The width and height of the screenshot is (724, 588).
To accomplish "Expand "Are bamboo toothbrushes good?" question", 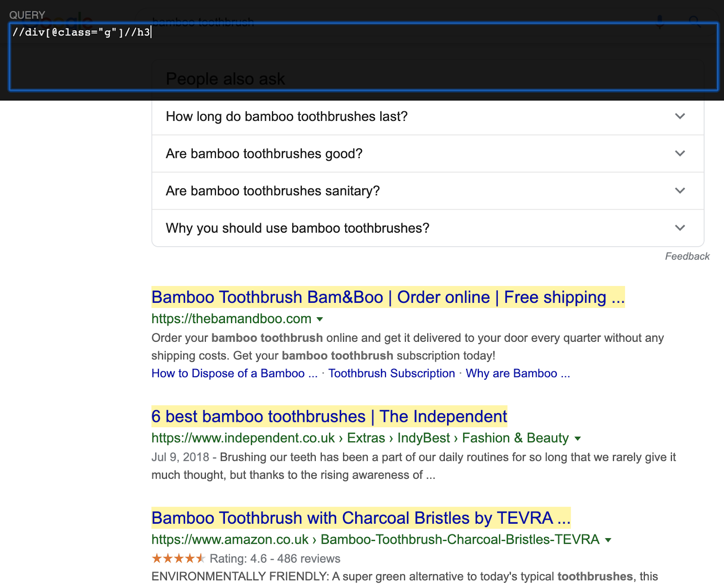I will [x=428, y=153].
